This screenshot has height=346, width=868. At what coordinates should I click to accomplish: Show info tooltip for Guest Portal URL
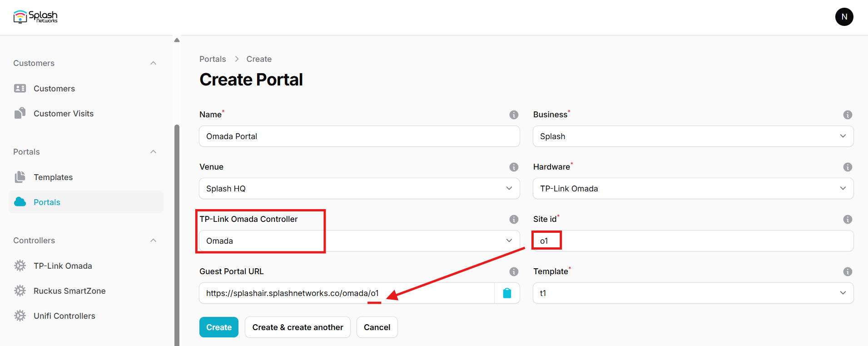(514, 271)
